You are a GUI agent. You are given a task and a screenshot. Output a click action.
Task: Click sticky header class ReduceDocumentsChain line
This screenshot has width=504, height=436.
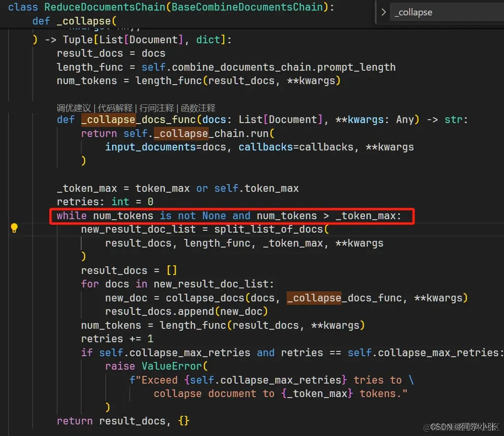click(171, 7)
